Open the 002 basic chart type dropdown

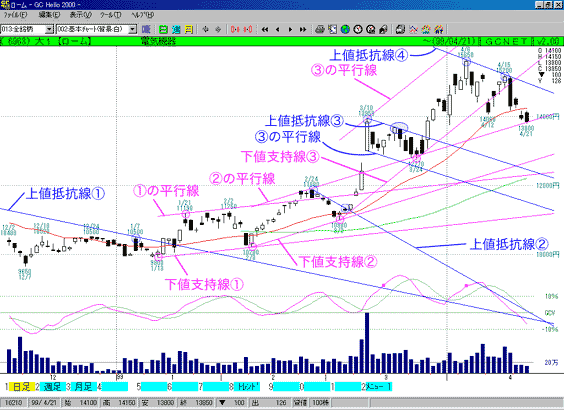[133, 29]
